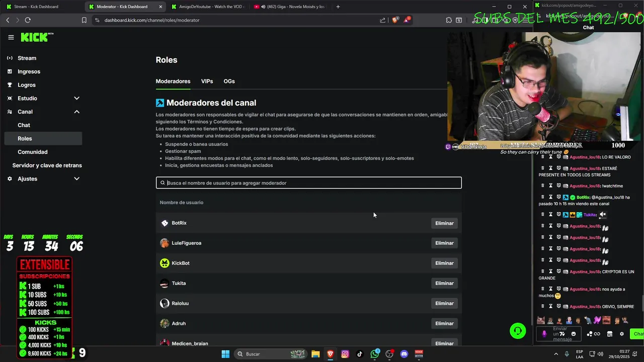Remove Raloluu as moderator

click(x=444, y=304)
